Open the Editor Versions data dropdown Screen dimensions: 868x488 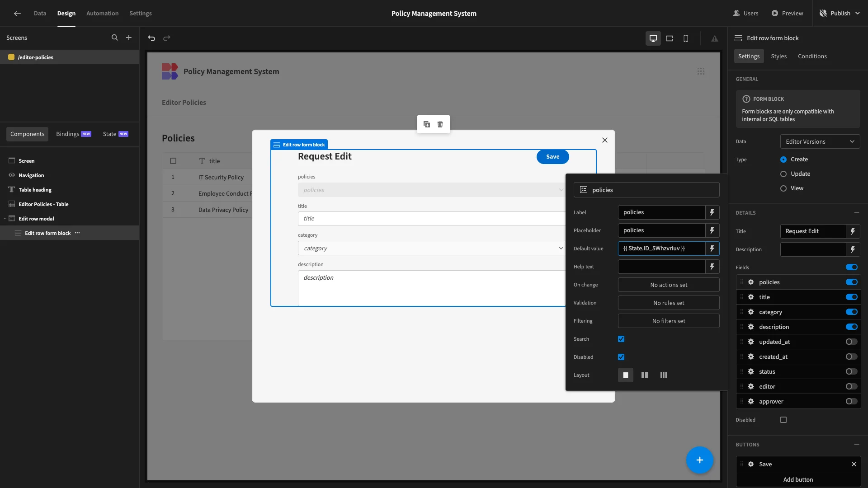(820, 141)
